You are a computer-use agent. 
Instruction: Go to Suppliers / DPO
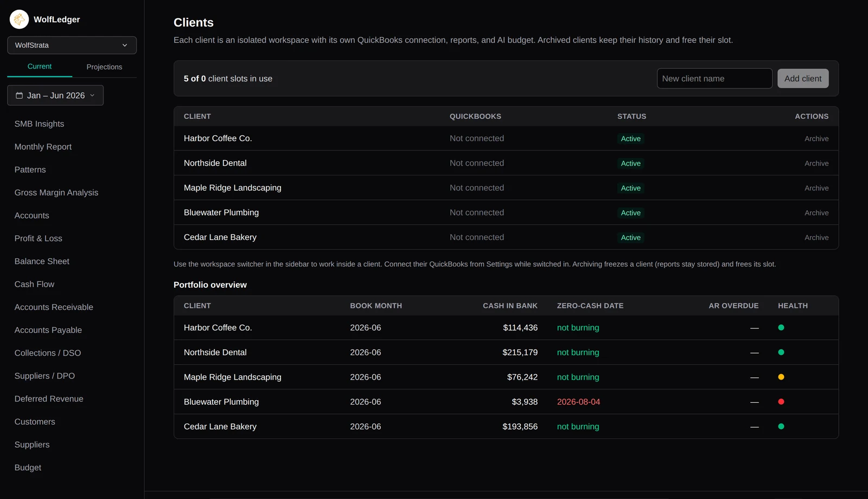[x=44, y=376]
